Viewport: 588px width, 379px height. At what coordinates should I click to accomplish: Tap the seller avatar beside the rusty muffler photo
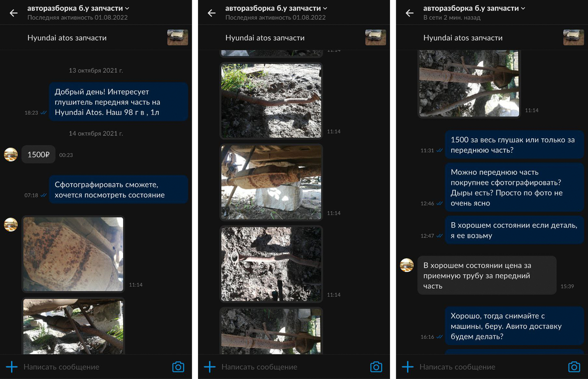click(11, 225)
